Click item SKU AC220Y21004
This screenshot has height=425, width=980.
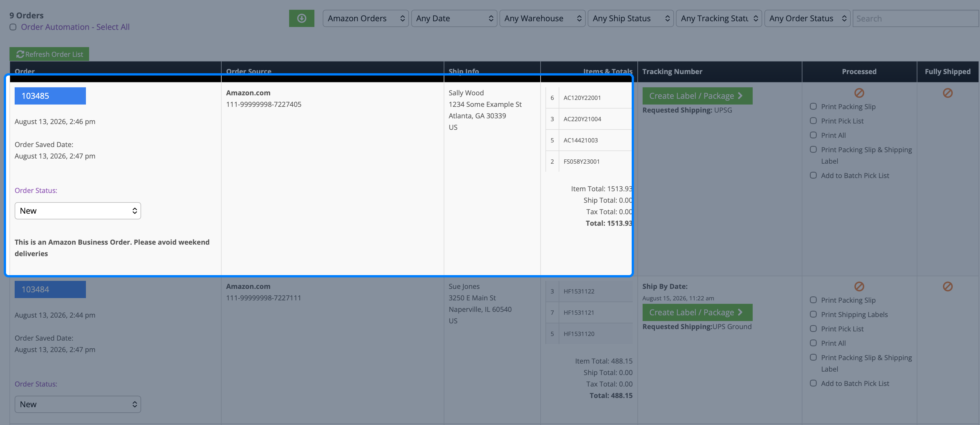click(582, 119)
